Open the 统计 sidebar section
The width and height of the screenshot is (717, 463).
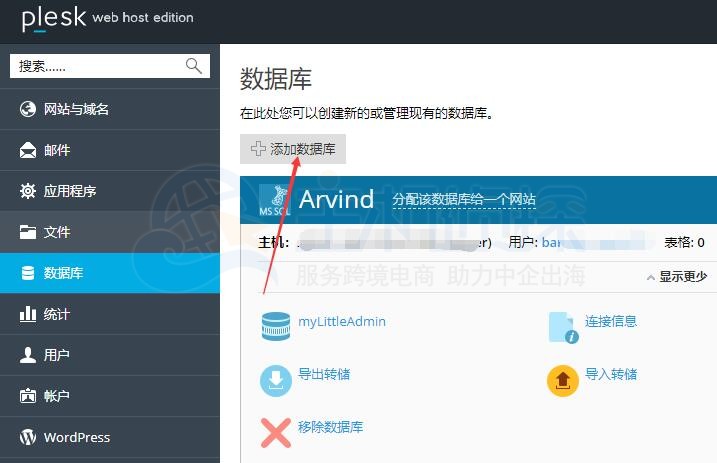[110, 314]
